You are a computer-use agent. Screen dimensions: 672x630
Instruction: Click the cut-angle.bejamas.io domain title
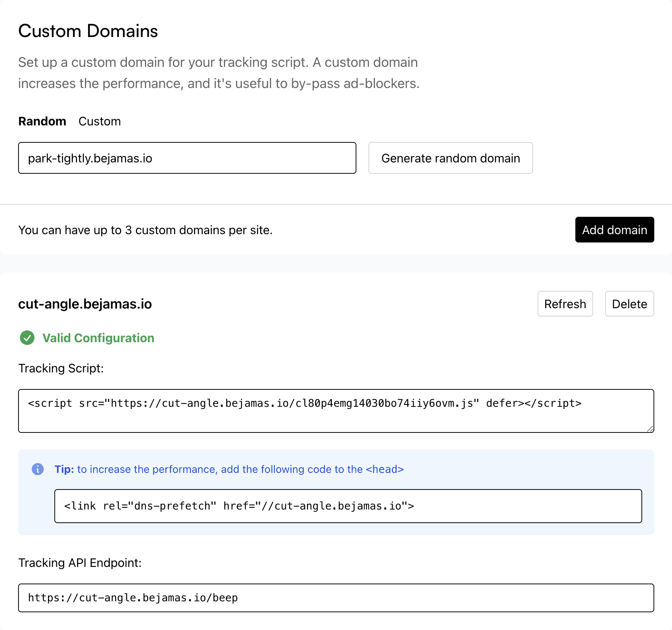tap(85, 304)
